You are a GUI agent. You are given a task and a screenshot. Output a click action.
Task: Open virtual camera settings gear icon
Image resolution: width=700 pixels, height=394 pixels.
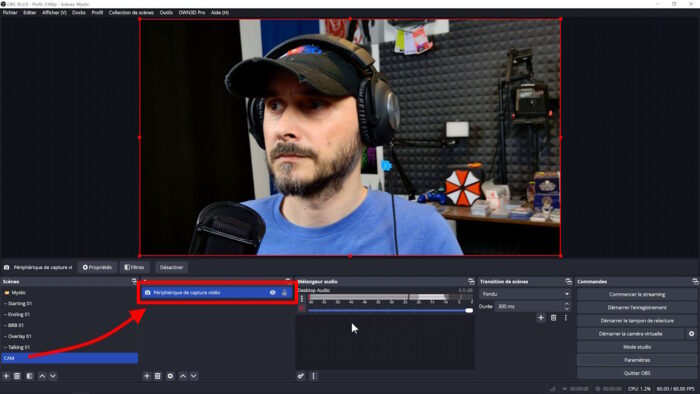click(x=692, y=334)
